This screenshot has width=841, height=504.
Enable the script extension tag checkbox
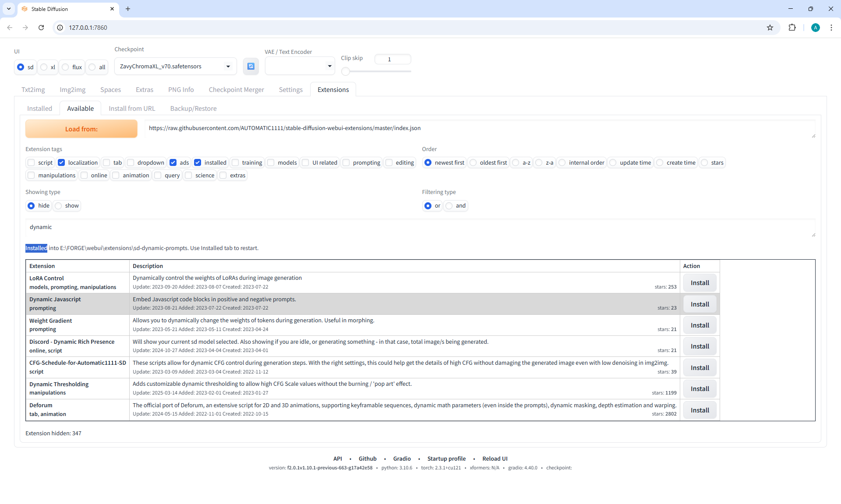tap(32, 162)
